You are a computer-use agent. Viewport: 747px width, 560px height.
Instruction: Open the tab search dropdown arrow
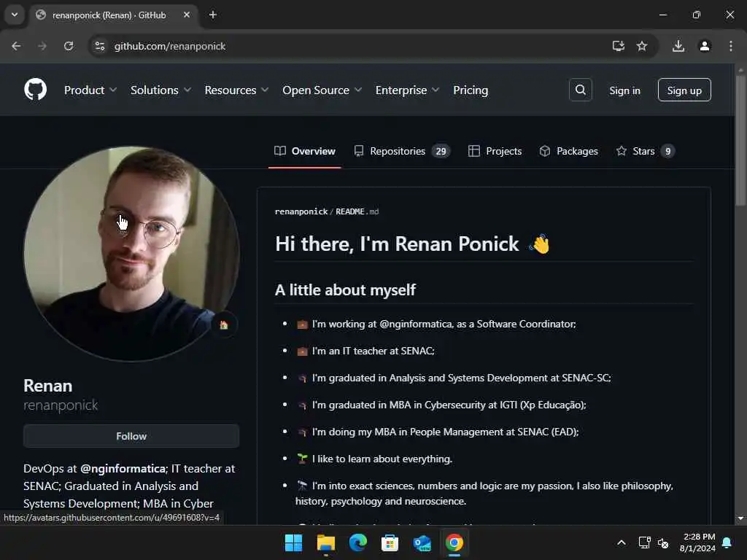pos(15,15)
